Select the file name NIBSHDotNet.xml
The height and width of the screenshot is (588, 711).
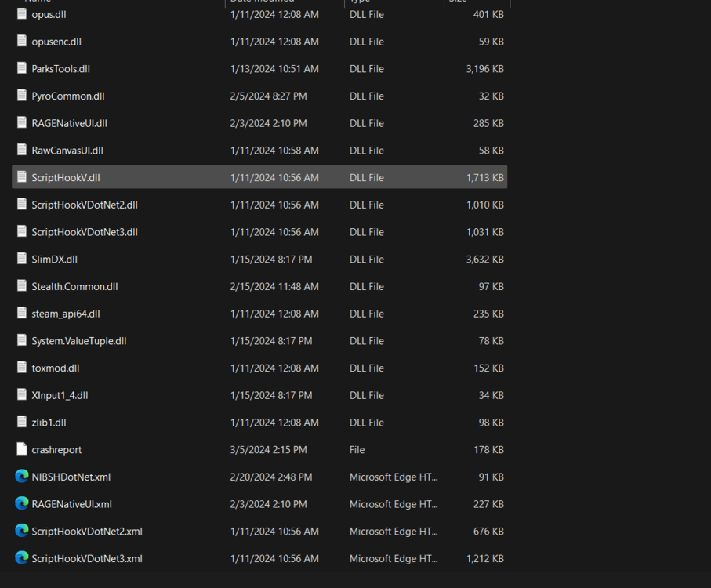[x=71, y=477]
